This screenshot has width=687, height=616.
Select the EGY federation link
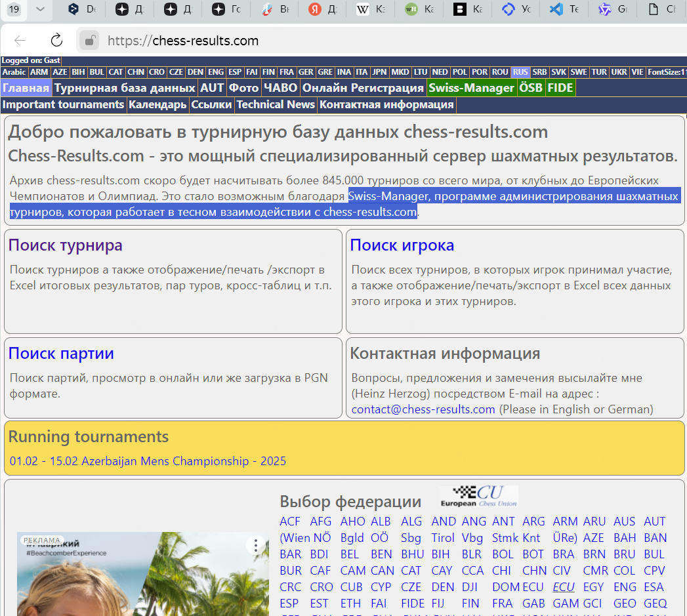(x=594, y=586)
